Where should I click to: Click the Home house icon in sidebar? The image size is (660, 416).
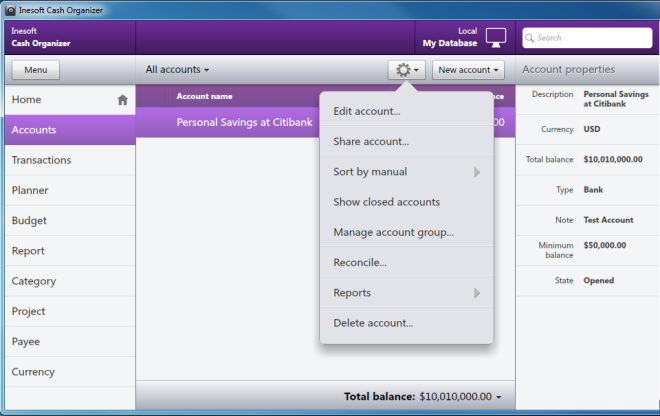[122, 100]
